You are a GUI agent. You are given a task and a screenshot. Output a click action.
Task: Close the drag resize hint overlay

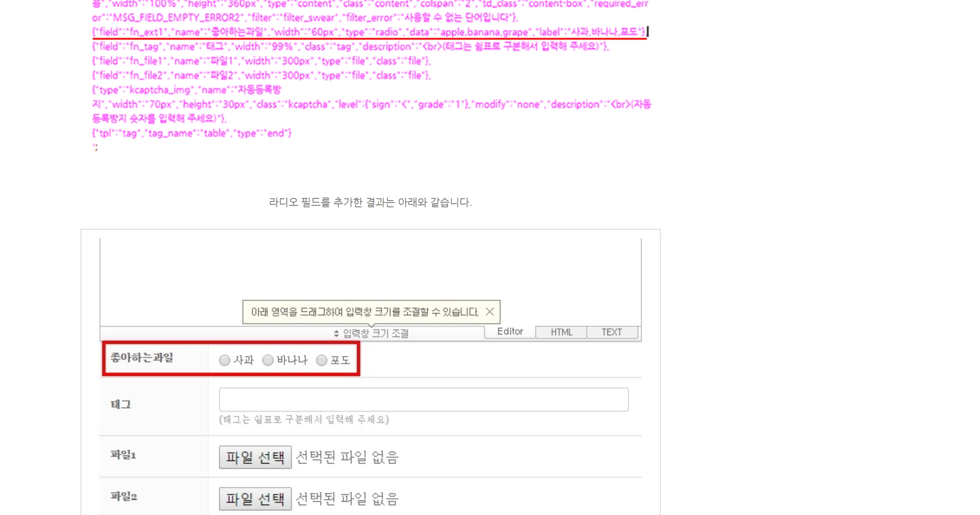point(491,311)
